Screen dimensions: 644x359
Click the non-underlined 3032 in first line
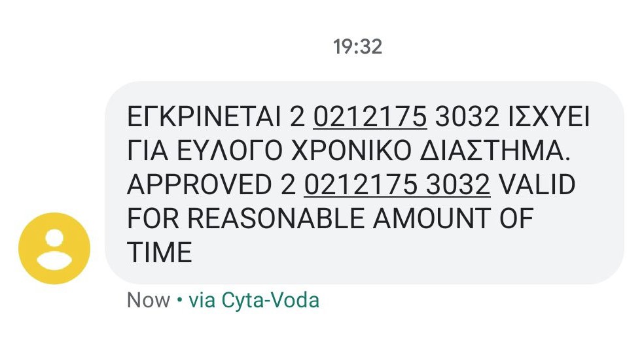(x=467, y=118)
